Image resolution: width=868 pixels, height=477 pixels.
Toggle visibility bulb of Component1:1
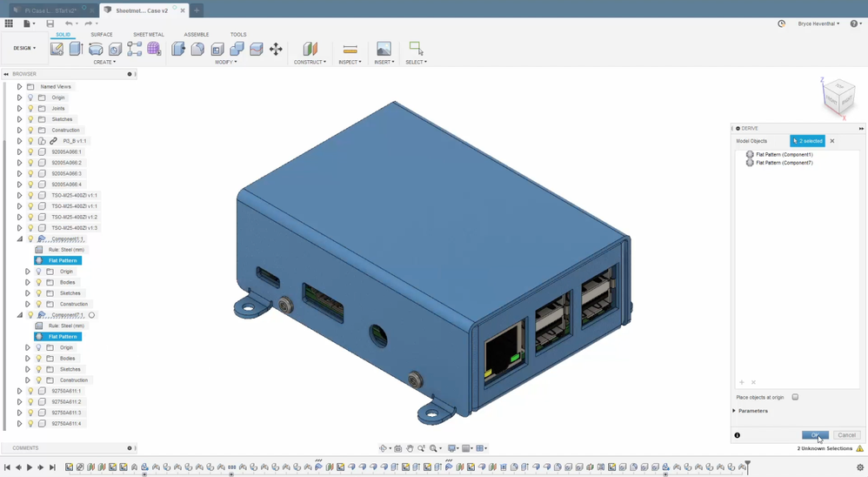coord(30,238)
